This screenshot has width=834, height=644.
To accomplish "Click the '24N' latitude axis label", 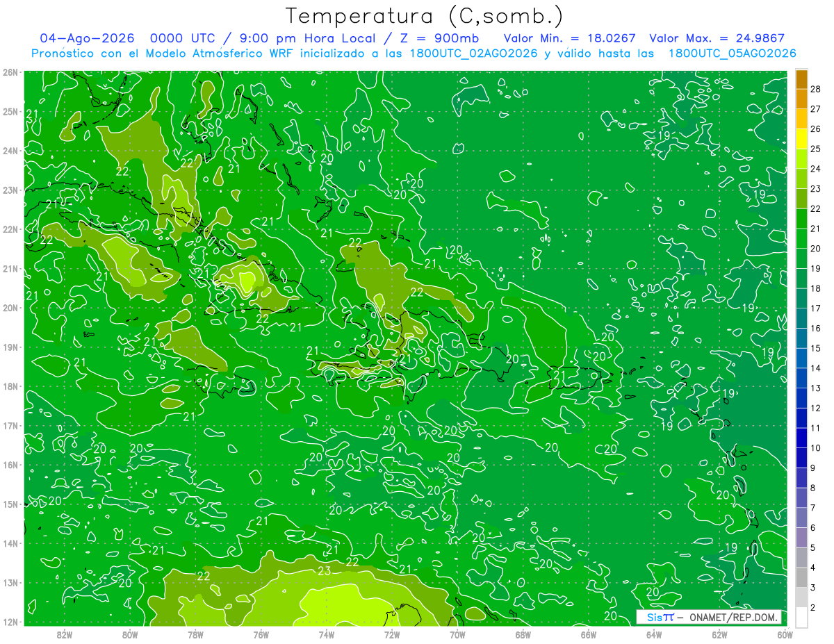I will [10, 151].
